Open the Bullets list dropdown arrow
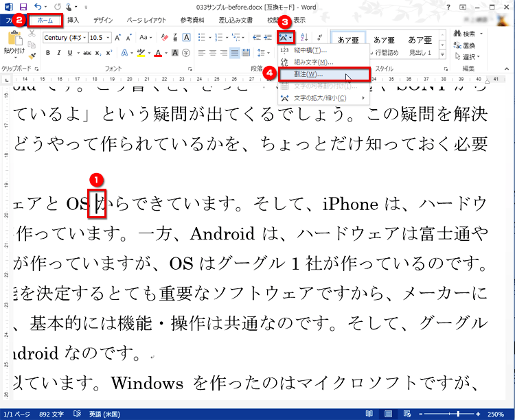 [x=210, y=38]
